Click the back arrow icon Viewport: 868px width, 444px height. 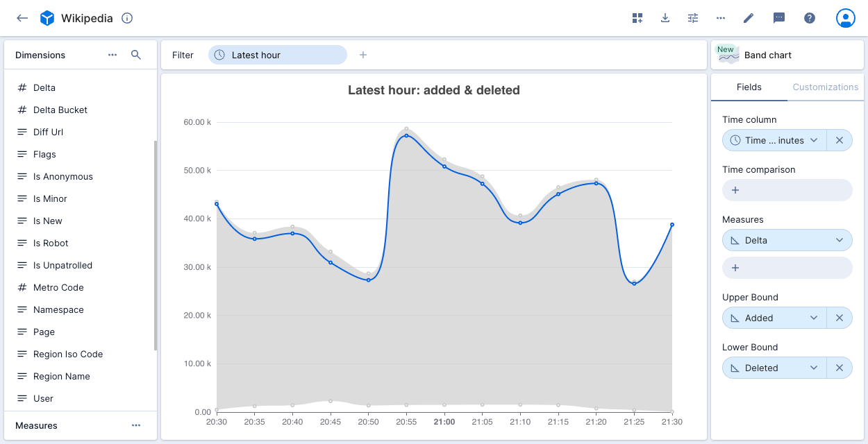pos(22,18)
